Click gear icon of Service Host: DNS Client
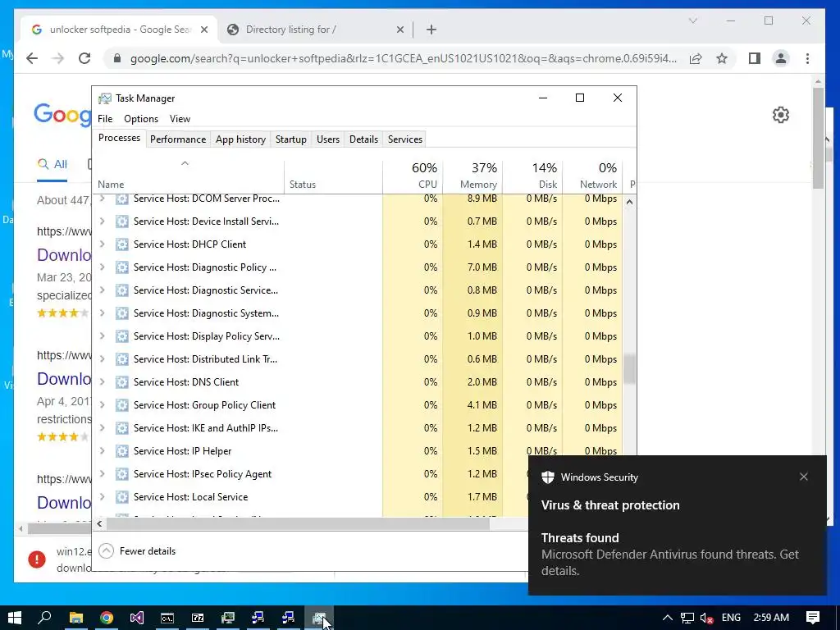Image resolution: width=840 pixels, height=630 pixels. [122, 382]
